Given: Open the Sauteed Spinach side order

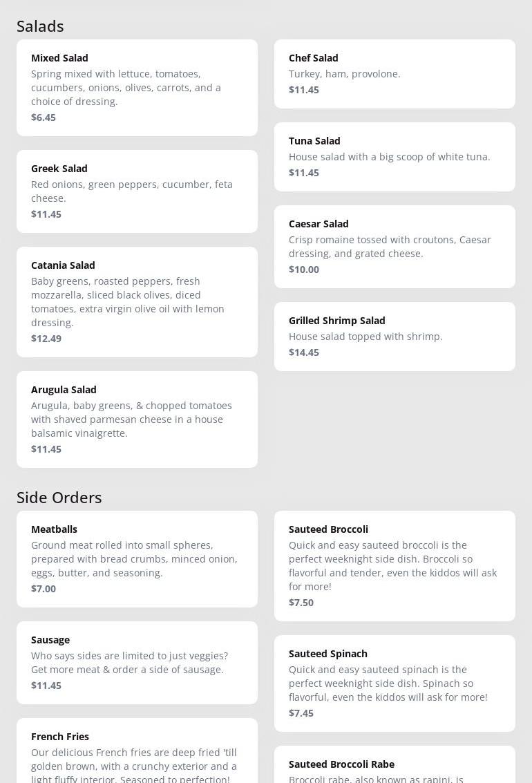Looking at the screenshot, I should point(395,683).
